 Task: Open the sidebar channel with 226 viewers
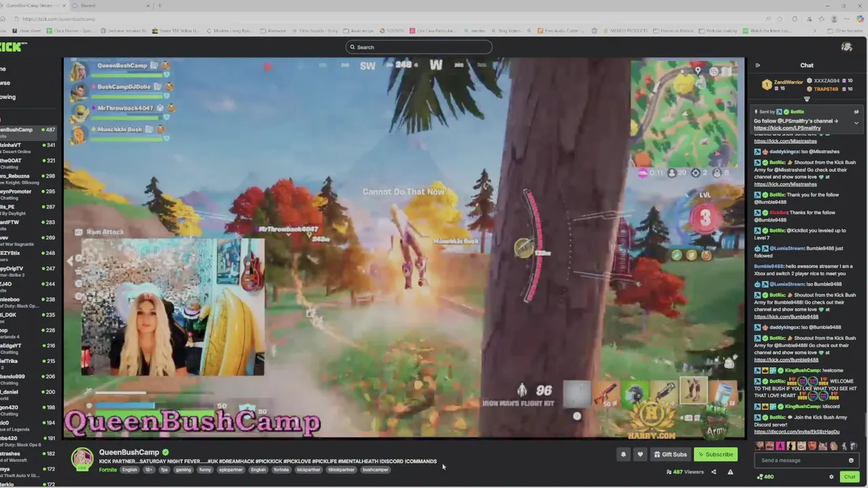click(28, 333)
